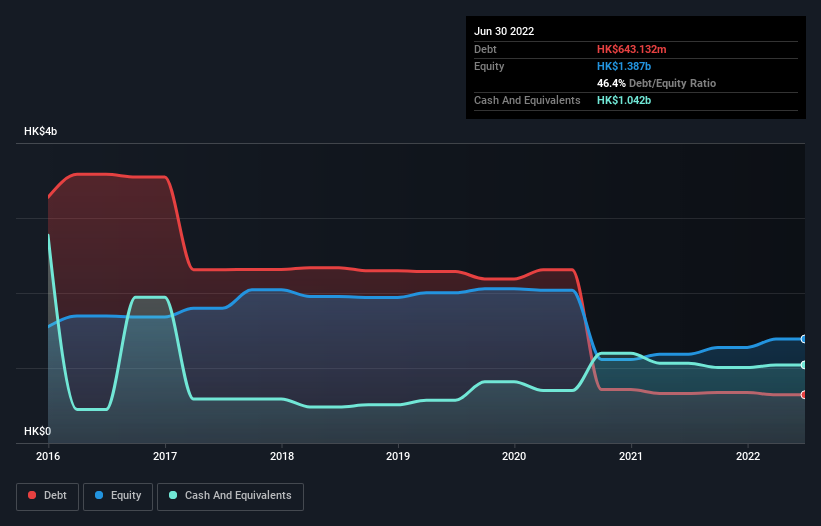This screenshot has height=526, width=821.
Task: Click the 2019 x-axis label
Action: (x=398, y=456)
